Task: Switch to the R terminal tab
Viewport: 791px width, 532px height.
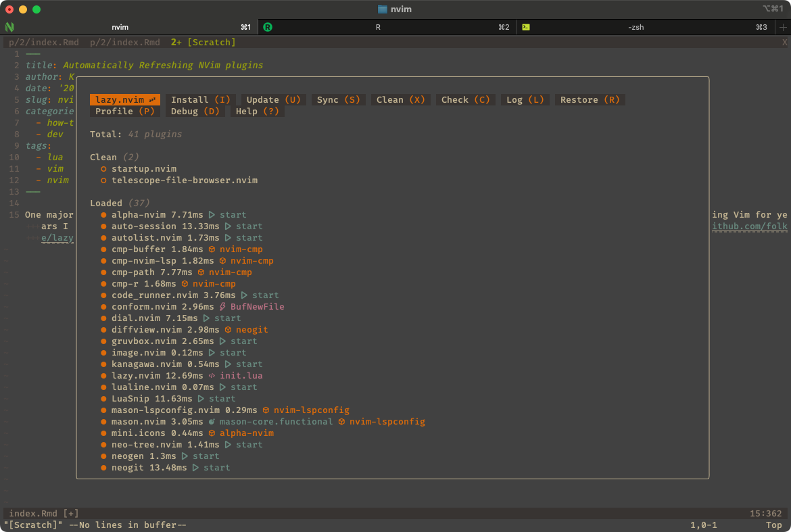Action: [x=387, y=27]
